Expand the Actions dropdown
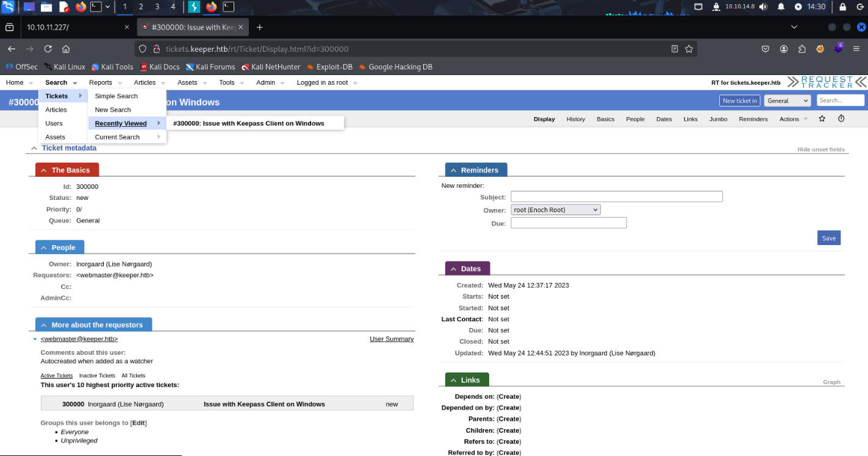 pyautogui.click(x=794, y=119)
